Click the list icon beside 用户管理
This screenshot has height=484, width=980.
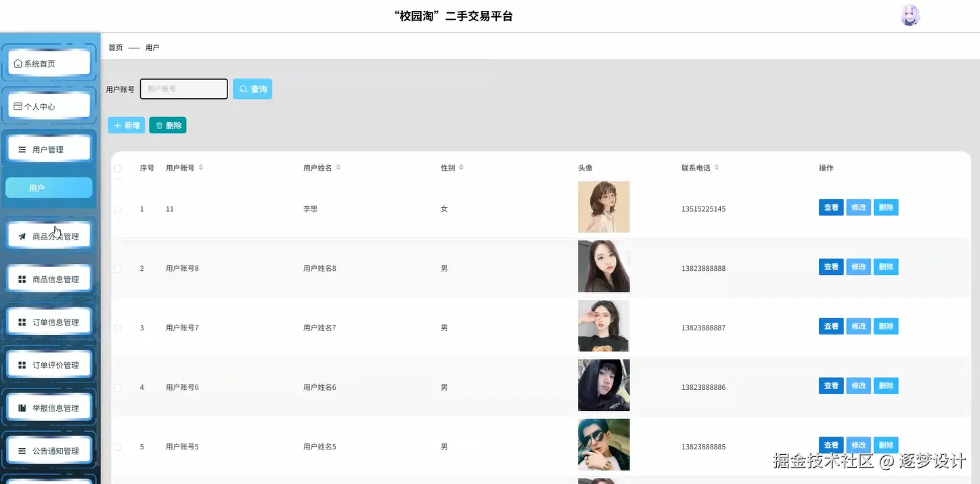pyautogui.click(x=22, y=150)
